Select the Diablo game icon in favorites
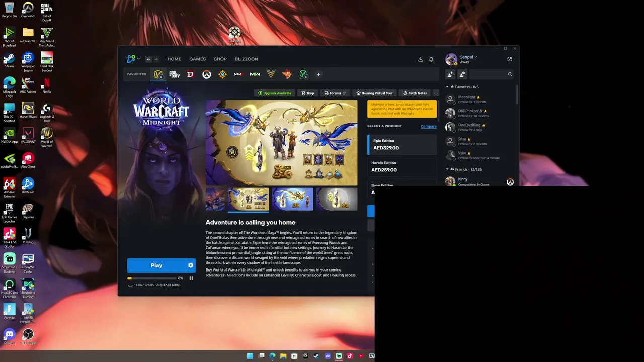The height and width of the screenshot is (362, 644). 190,74
